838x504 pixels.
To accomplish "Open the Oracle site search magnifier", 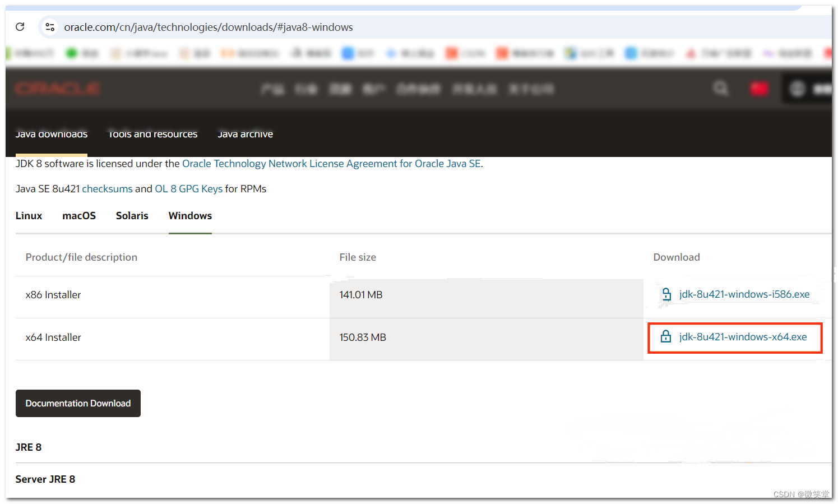I will pyautogui.click(x=721, y=89).
